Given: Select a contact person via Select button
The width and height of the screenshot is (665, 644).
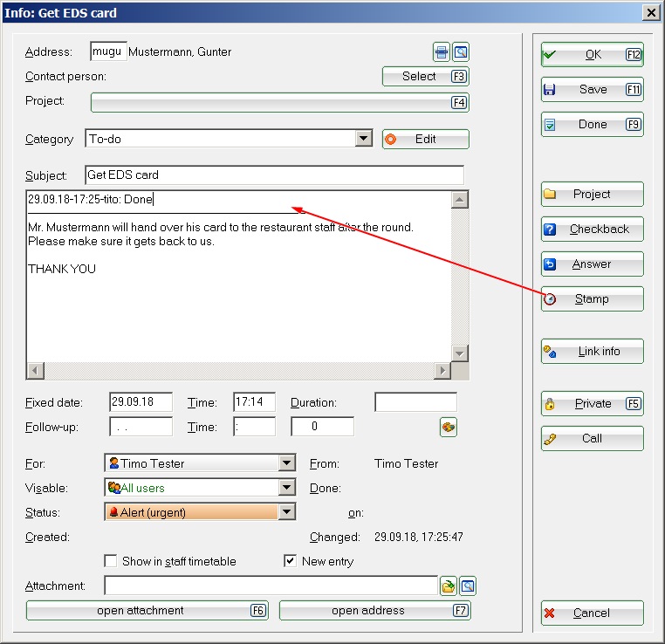Looking at the screenshot, I should pyautogui.click(x=425, y=76).
